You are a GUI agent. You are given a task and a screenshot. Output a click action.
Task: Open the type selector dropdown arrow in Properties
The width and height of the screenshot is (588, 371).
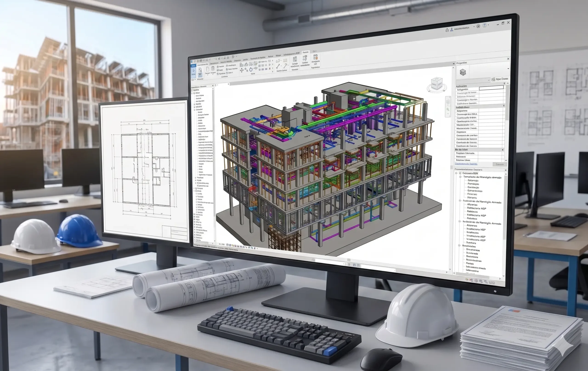point(508,69)
